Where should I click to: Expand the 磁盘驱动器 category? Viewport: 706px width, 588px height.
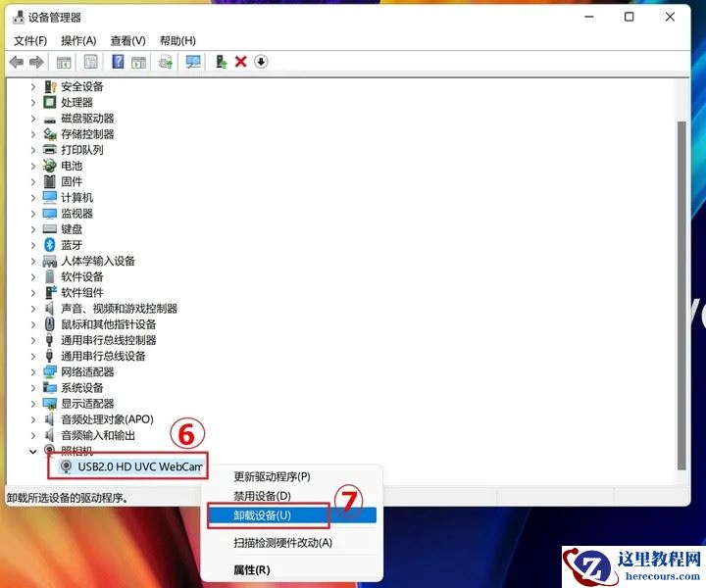(33, 119)
